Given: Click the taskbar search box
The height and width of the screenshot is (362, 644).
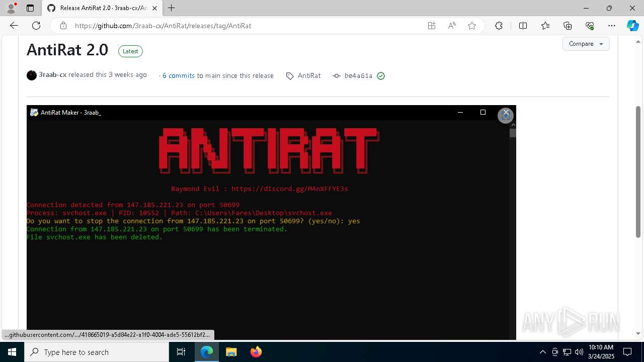Looking at the screenshot, I should 97,352.
